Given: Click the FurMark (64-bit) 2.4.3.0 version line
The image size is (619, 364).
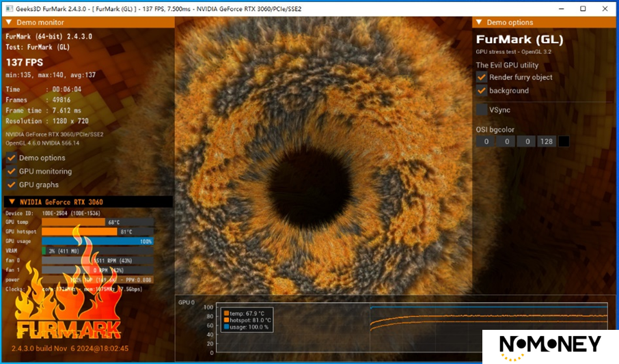Looking at the screenshot, I should tap(49, 36).
